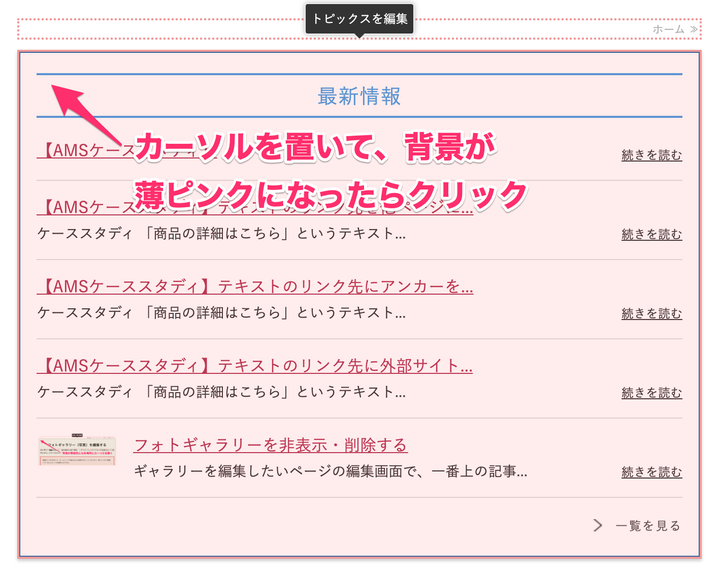The width and height of the screenshot is (720, 572).
Task: Click 続きを読む for the second article
Action: pyautogui.click(x=652, y=234)
